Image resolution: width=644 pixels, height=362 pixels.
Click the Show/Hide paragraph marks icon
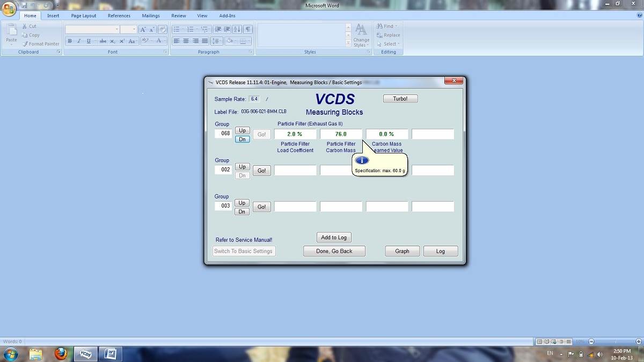[x=248, y=29]
